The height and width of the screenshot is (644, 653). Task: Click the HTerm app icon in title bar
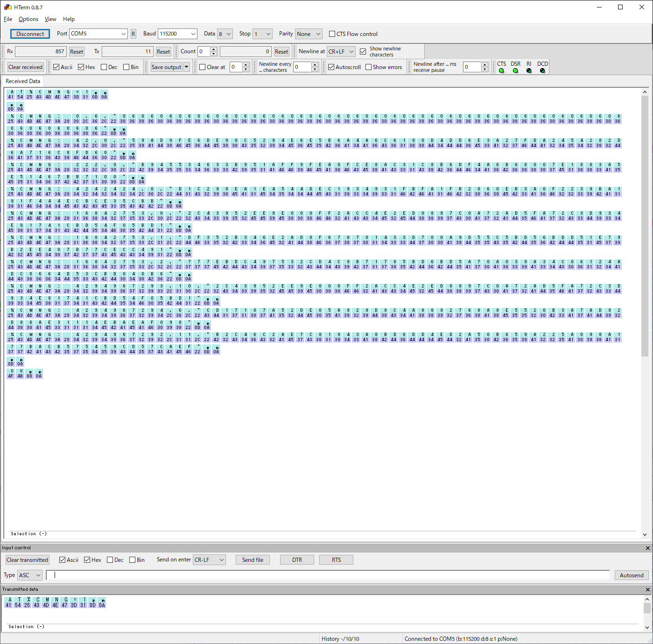(x=7, y=7)
